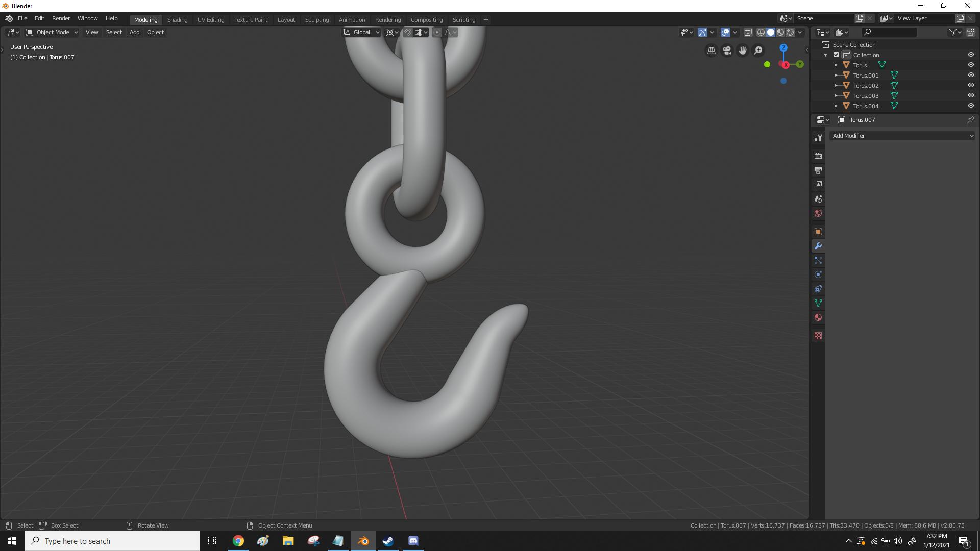Collapse the Collection tree item
Viewport: 980px width, 551px height.
pos(826,55)
